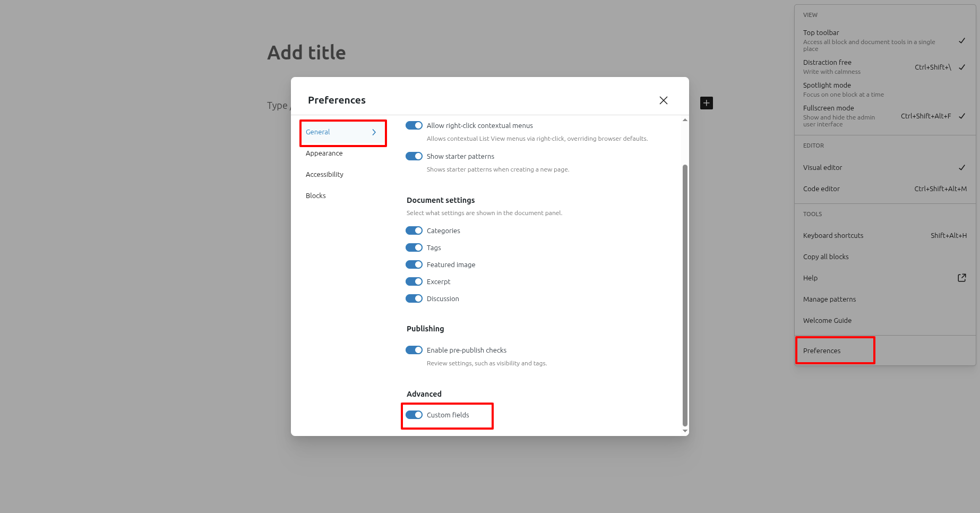Turn off the Custom fields toggle

pos(414,415)
